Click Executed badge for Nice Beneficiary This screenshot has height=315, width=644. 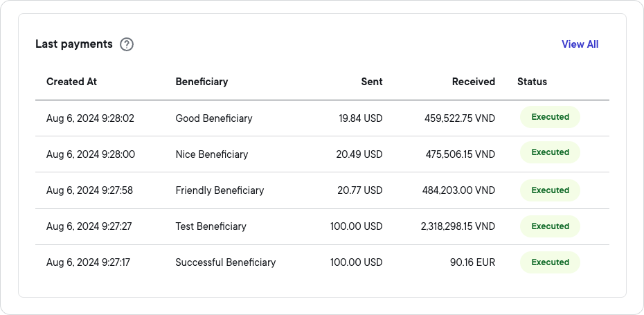[x=550, y=152]
